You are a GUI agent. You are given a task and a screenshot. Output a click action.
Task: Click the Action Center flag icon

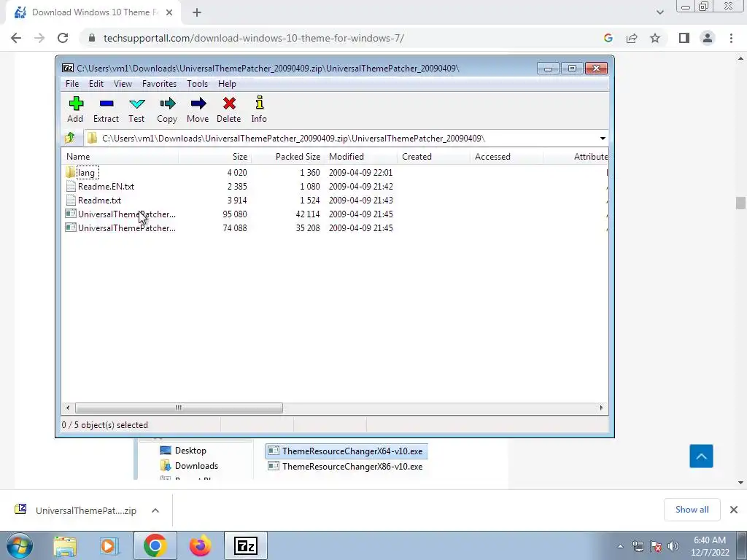pyautogui.click(x=656, y=546)
